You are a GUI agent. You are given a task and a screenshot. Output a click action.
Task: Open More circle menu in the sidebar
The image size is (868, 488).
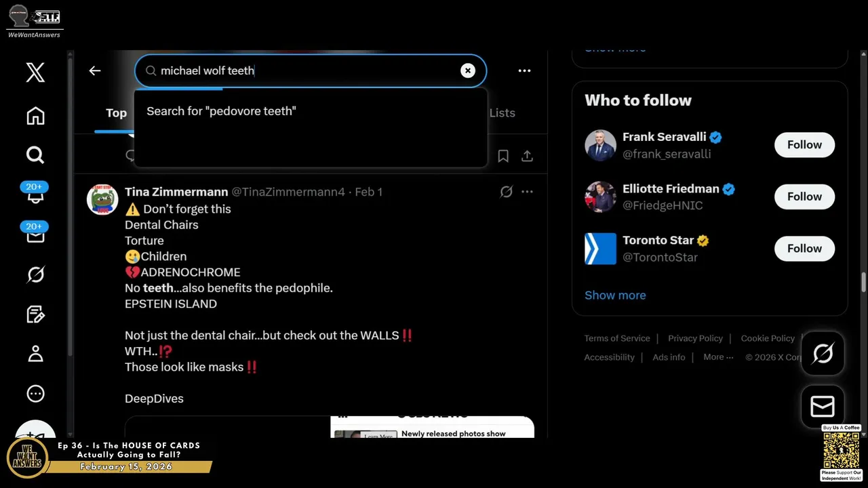pos(35,393)
